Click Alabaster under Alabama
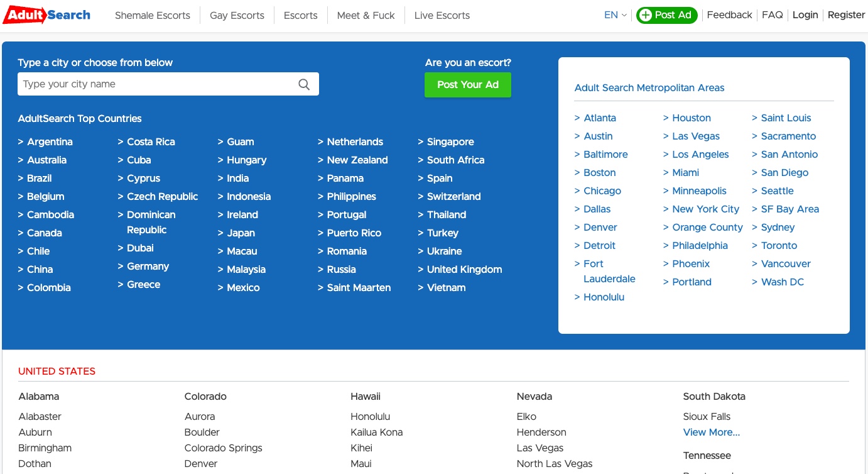 40,417
